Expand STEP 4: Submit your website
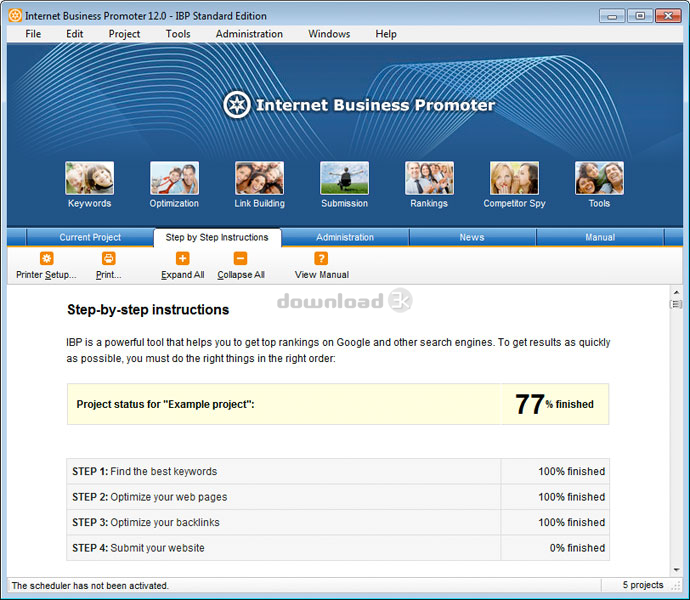 283,548
